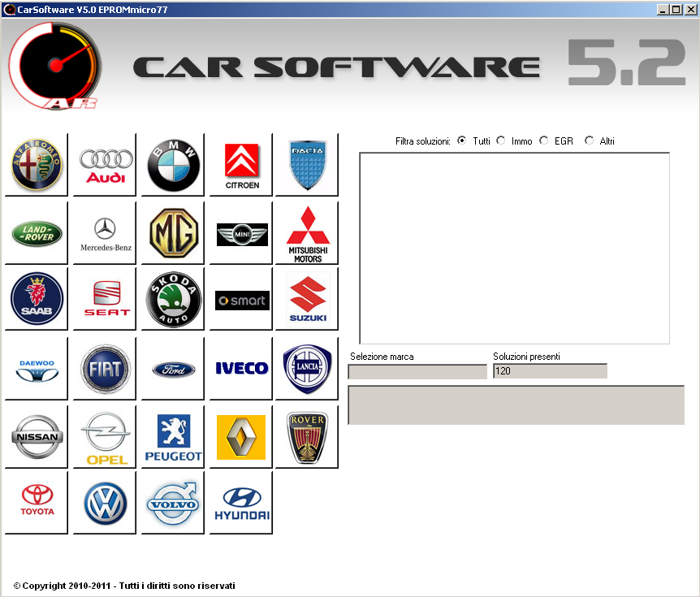This screenshot has height=597, width=700.
Task: Open the Volkswagen brand solutions
Action: click(x=105, y=502)
